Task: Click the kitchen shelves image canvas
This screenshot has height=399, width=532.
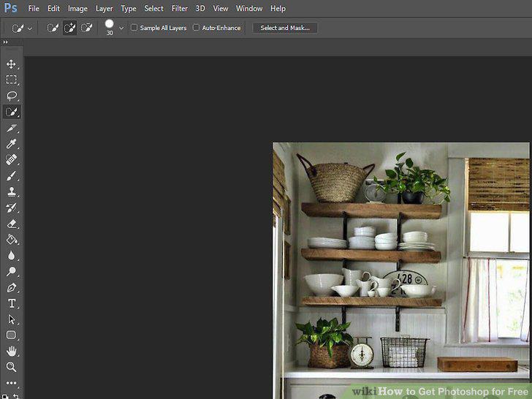Action: pyautogui.click(x=401, y=270)
